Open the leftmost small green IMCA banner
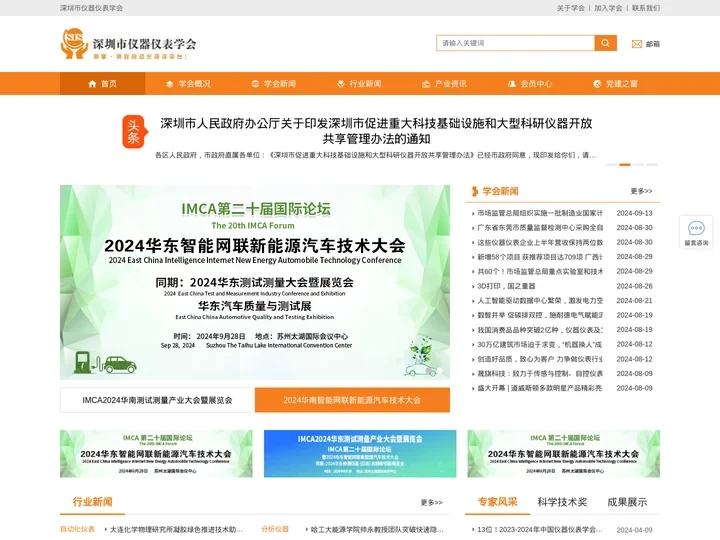Viewport: 720px width, 540px height. [x=156, y=454]
